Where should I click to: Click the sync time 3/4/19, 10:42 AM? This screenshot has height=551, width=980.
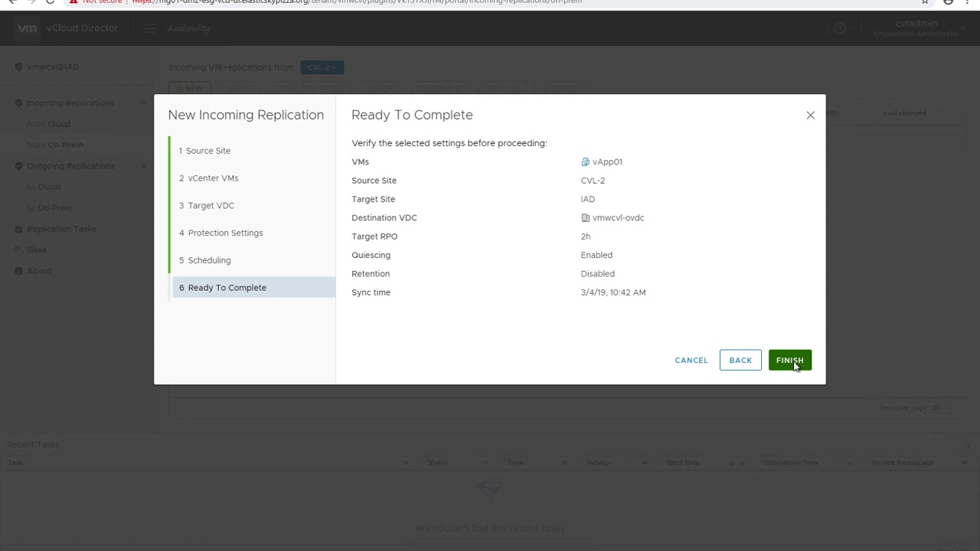point(613,292)
